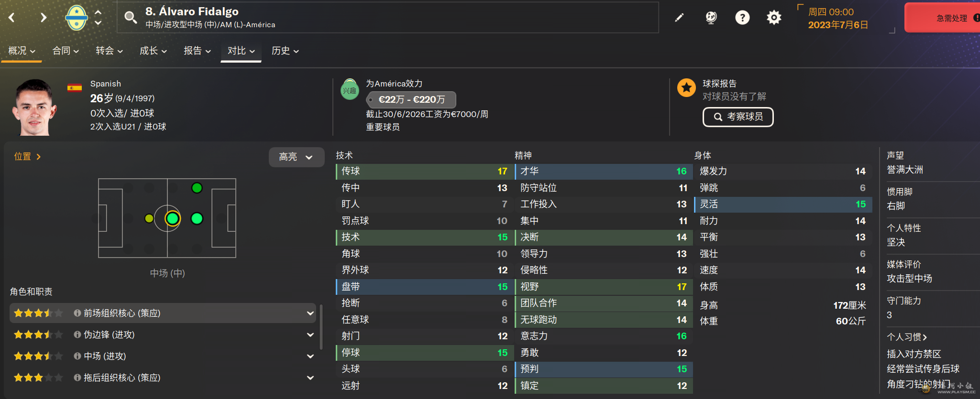
Task: Click the pencil edit icon
Action: pos(679,18)
